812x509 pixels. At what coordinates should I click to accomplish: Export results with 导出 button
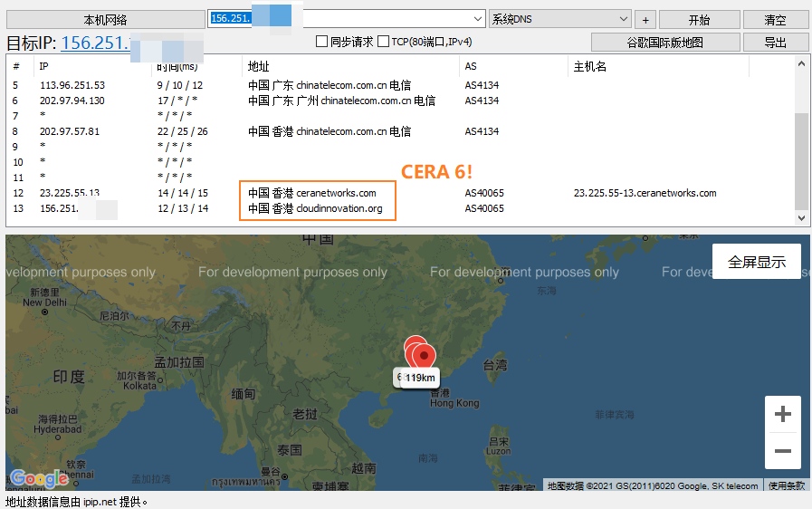point(775,43)
